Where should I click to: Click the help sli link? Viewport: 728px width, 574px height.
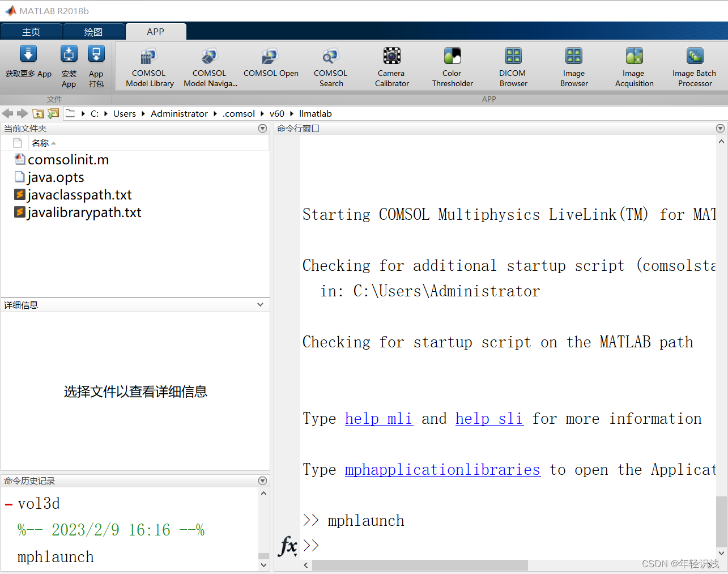tap(489, 418)
